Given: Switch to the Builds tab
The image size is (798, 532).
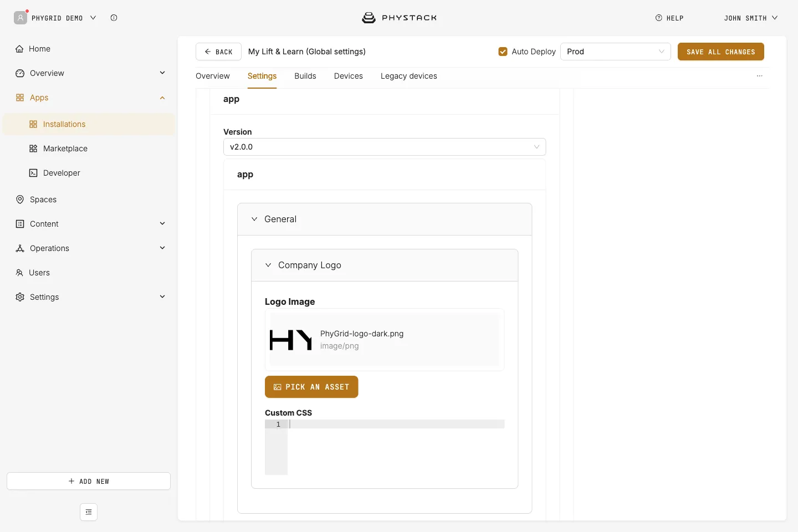Looking at the screenshot, I should [305, 76].
